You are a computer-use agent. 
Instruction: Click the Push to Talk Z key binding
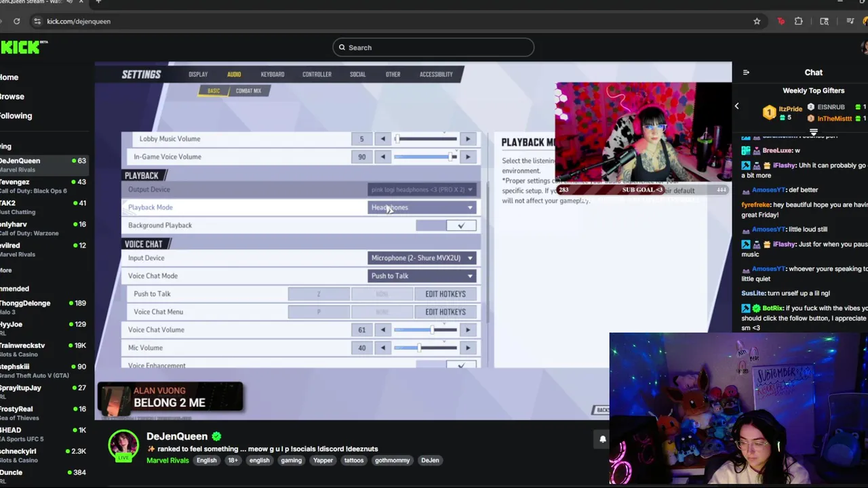tap(319, 294)
